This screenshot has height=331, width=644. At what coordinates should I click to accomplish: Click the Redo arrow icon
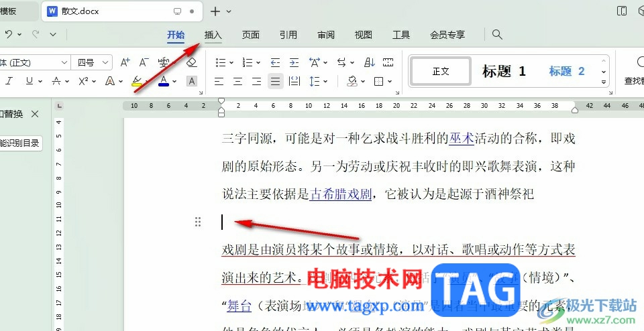[x=36, y=35]
